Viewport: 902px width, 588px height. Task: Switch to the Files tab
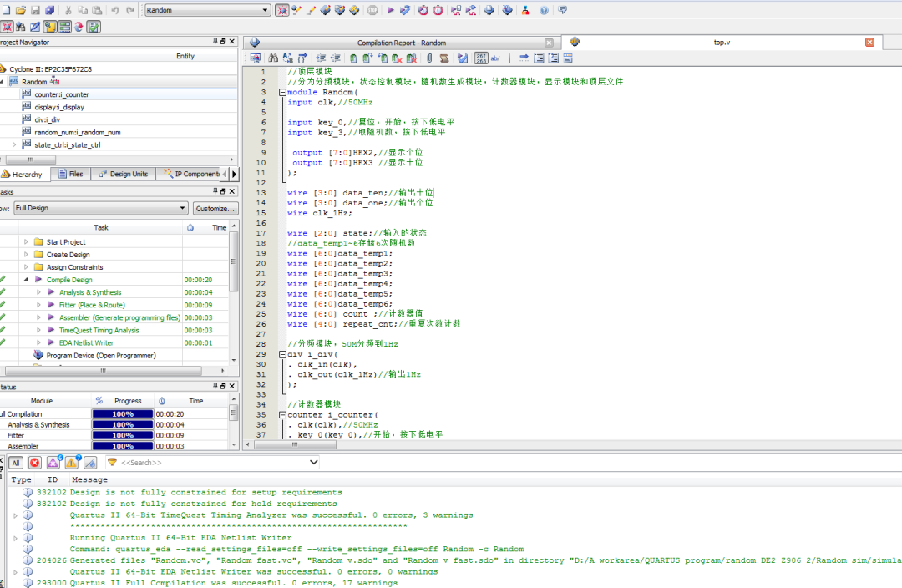(x=70, y=174)
